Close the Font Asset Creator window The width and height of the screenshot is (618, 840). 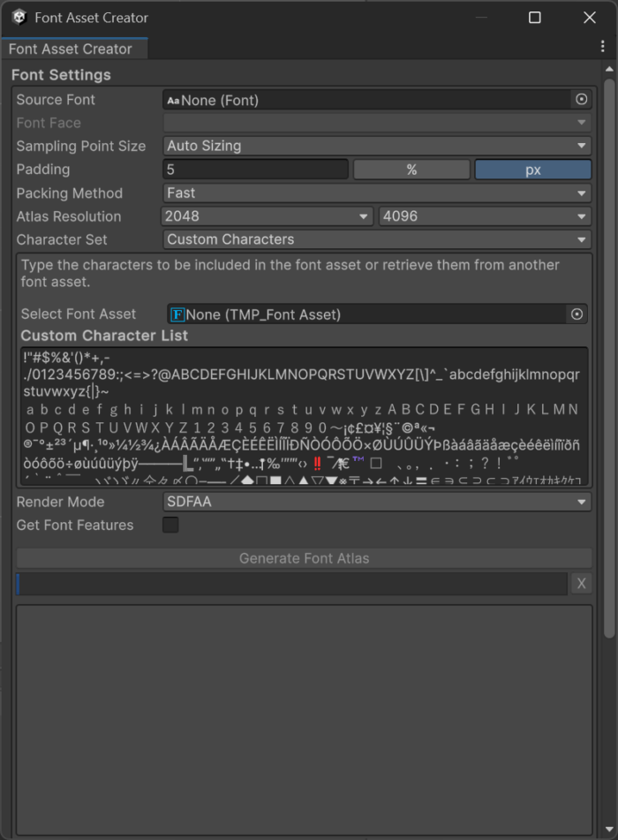point(590,18)
